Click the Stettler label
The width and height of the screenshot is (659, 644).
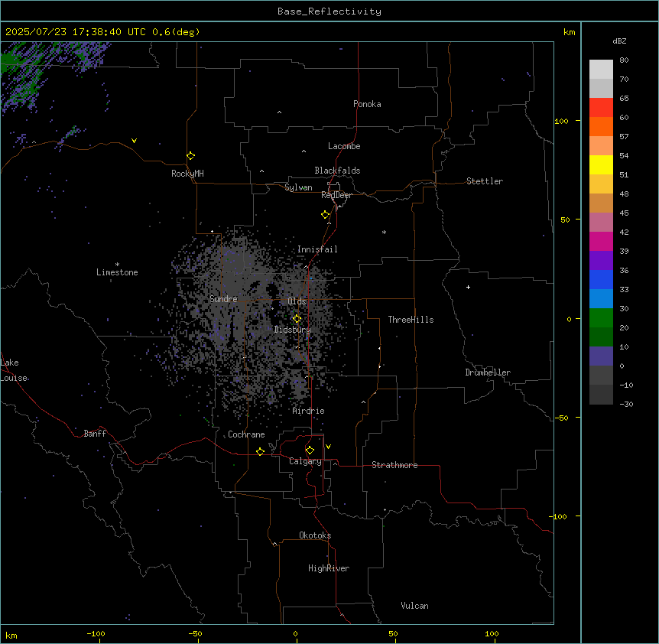coord(485,181)
